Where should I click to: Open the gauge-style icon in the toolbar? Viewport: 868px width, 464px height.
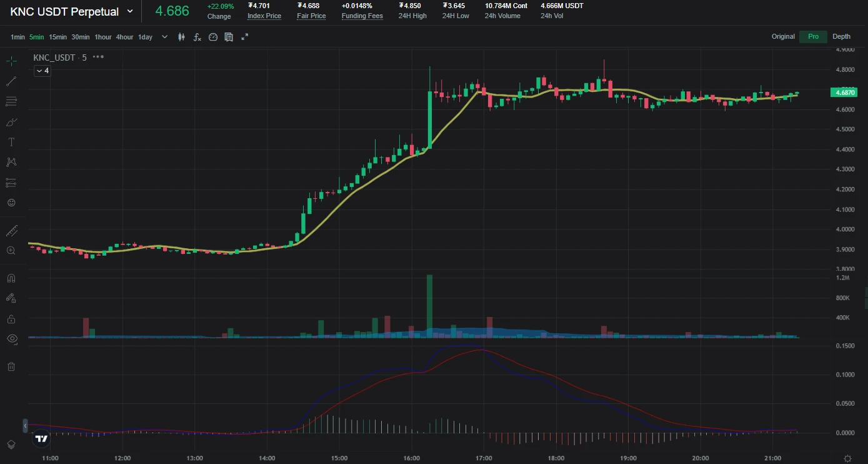(x=213, y=37)
